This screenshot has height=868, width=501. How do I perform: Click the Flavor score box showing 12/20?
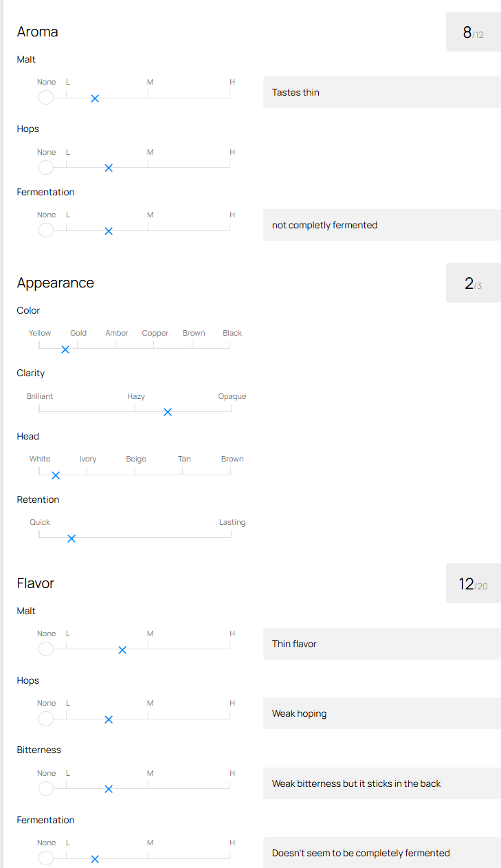pos(473,583)
